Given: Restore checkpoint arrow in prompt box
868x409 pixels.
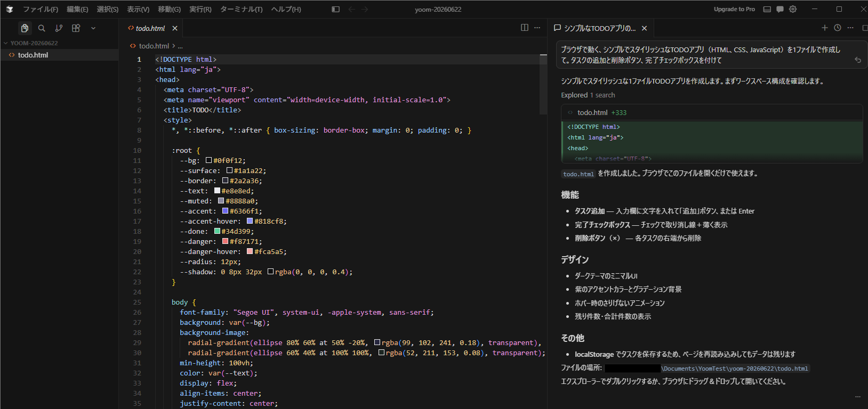Looking at the screenshot, I should [858, 60].
